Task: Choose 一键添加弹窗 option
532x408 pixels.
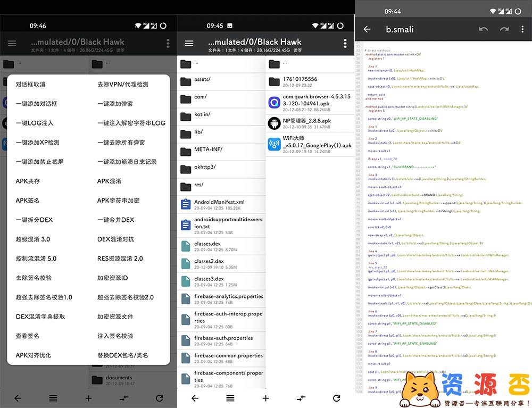Action: [115, 104]
